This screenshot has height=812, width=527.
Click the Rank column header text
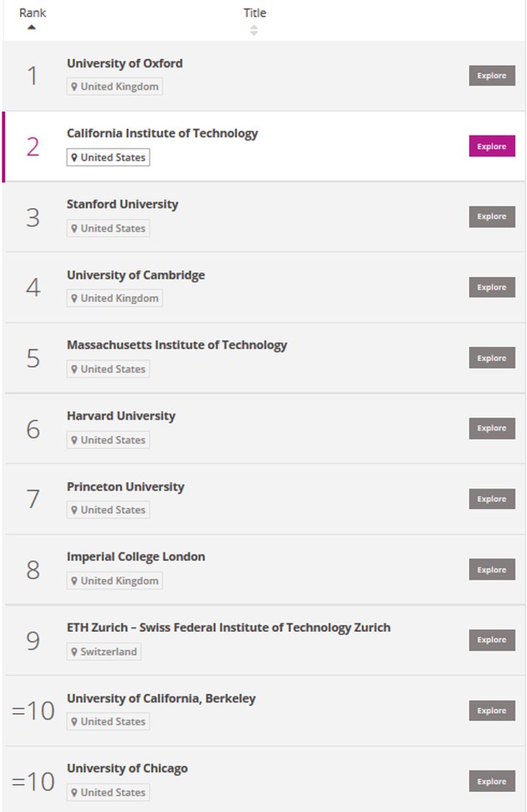pyautogui.click(x=32, y=13)
